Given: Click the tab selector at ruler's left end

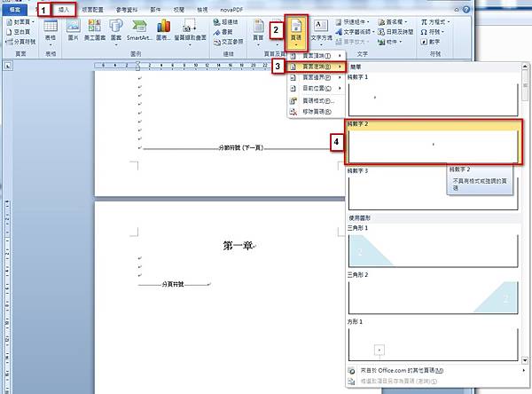Looking at the screenshot, I should (x=7, y=66).
